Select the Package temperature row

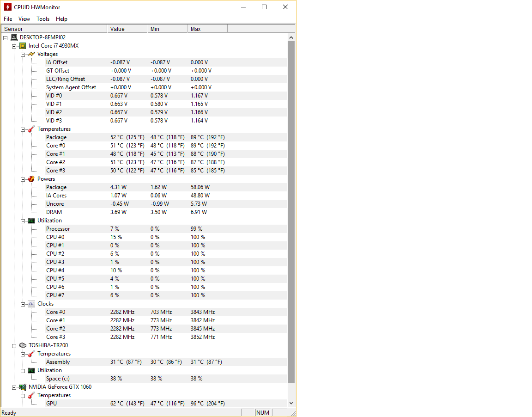pyautogui.click(x=166, y=137)
